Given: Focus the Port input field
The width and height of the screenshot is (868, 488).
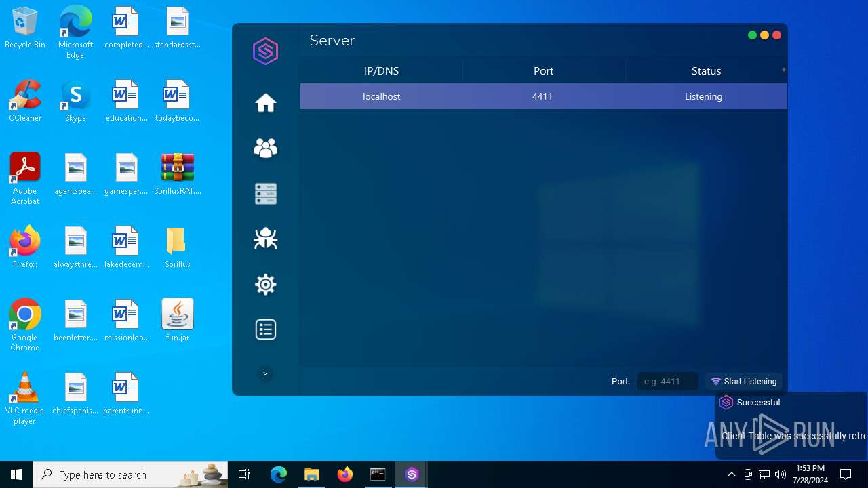Looking at the screenshot, I should (667, 382).
